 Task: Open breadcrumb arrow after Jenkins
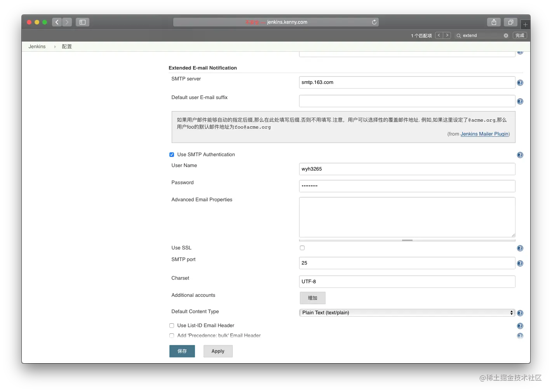pos(55,47)
